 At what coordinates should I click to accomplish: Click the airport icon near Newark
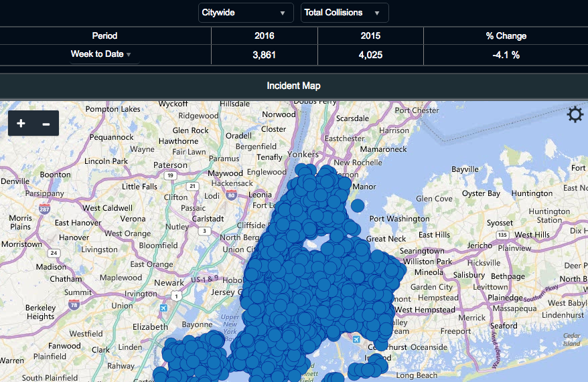pos(163,308)
